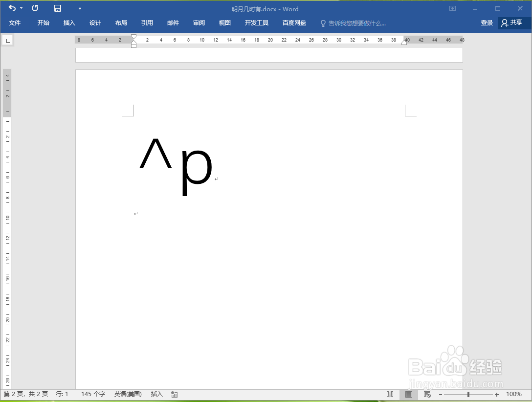Switch to the 开始 (Home) ribbon tab
Screen dimensions: 532x402
coord(44,22)
